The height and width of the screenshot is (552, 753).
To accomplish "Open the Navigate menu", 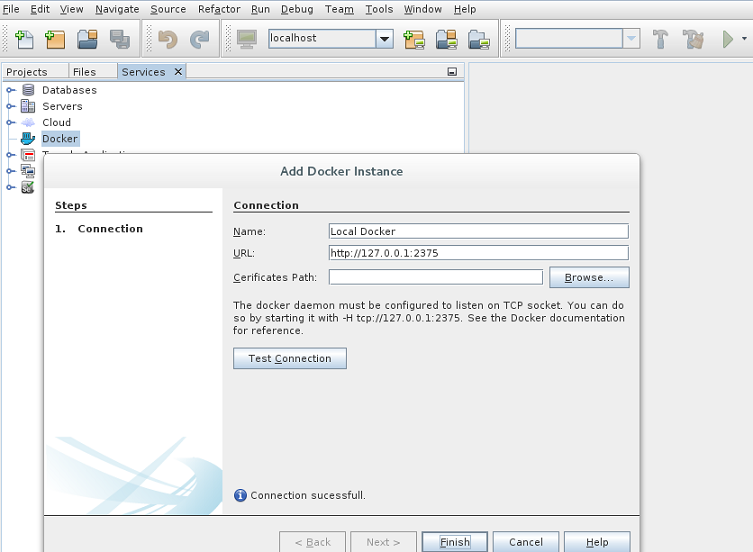I will [117, 9].
